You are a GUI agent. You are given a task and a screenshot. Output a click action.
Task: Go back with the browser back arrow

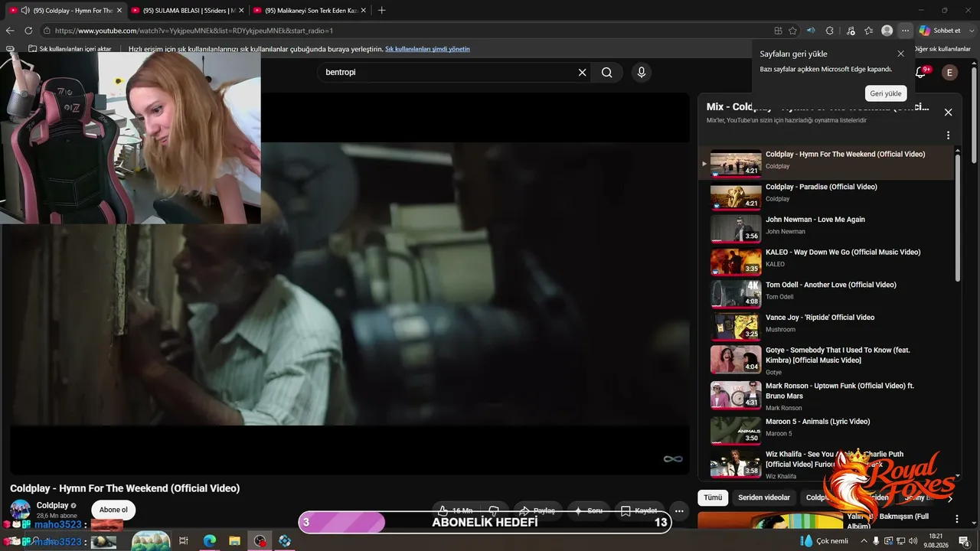click(x=10, y=31)
